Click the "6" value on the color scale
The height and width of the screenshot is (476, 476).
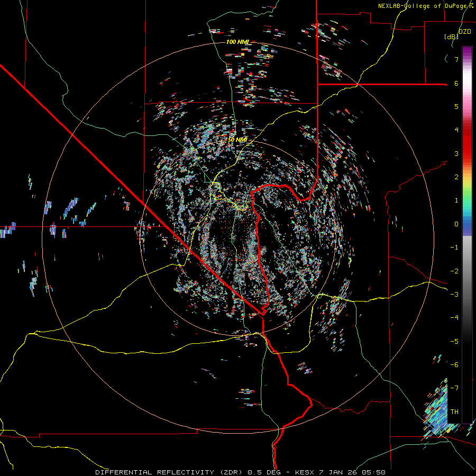click(x=456, y=83)
